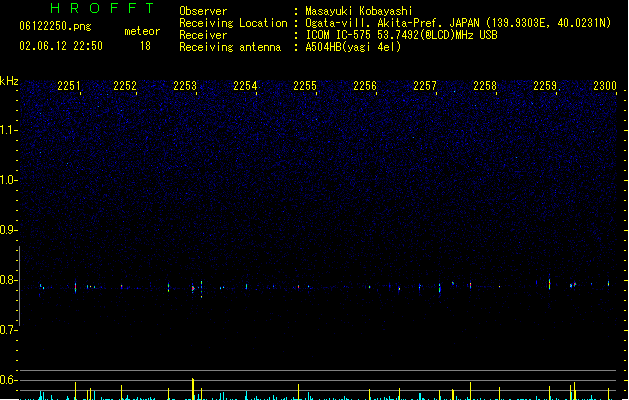This screenshot has height=400, width=629.
Task: Click the 2254 time marker
Action: coord(245,86)
